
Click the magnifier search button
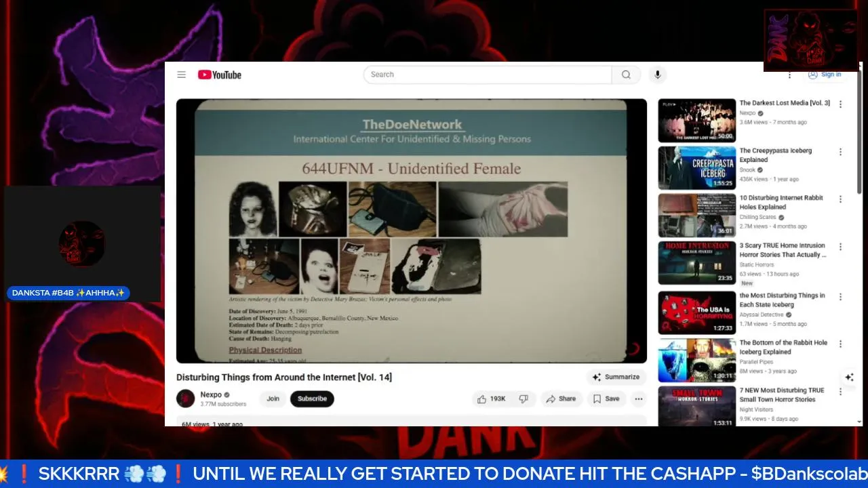(x=627, y=75)
